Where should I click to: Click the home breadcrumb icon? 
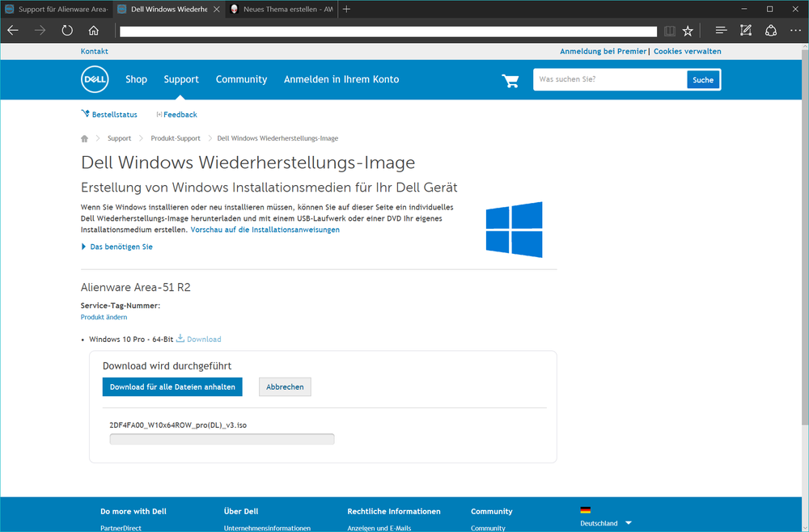[x=84, y=138]
